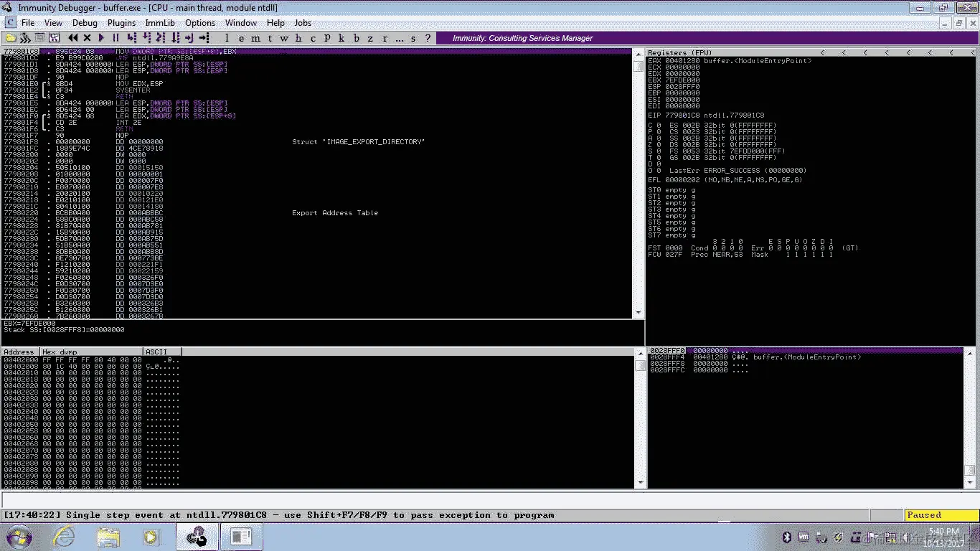Show call stack with 'k' button
Viewport: 980px width, 551px height.
pyautogui.click(x=341, y=38)
